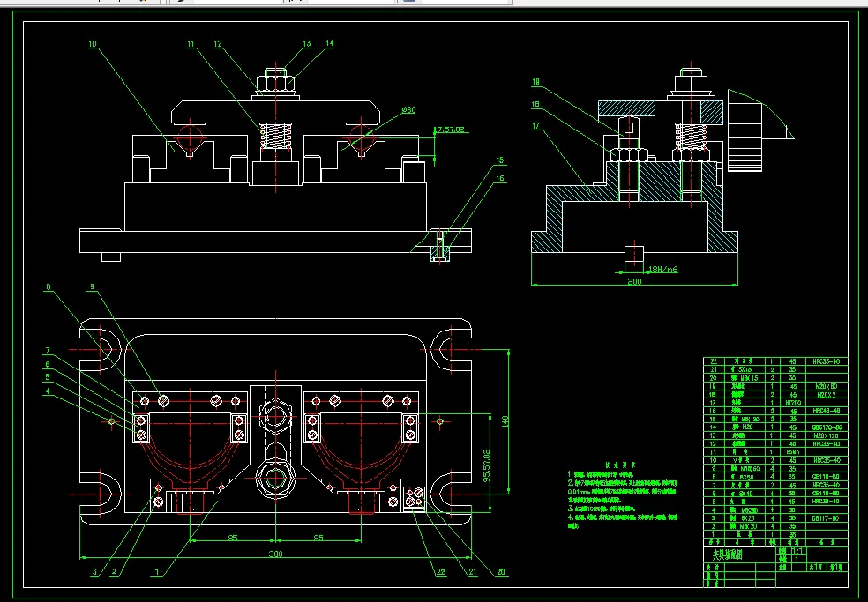Select callout number 21 below plan view
Viewport: 868px width, 602px height.
472,571
